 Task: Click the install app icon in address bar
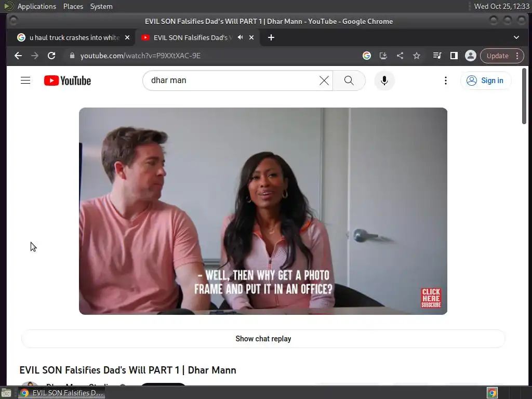[x=383, y=56]
